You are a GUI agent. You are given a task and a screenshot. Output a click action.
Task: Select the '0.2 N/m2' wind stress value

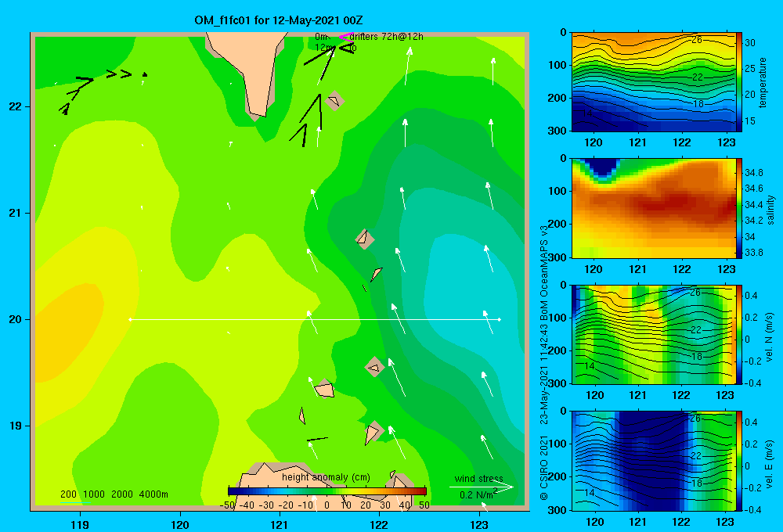(478, 494)
